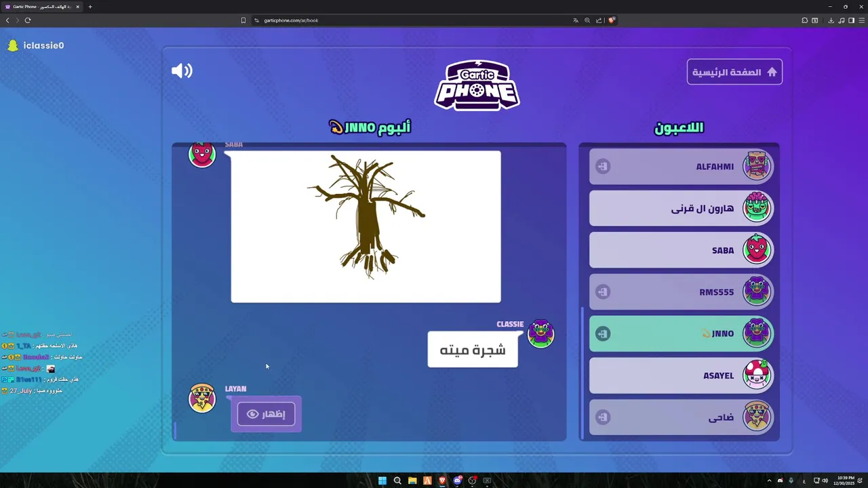Open the translate page icon
Screen dimensions: 868x488
point(576,20)
